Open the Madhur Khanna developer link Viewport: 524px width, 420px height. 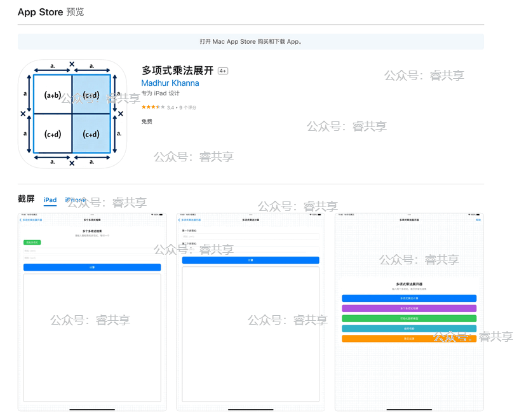point(170,83)
